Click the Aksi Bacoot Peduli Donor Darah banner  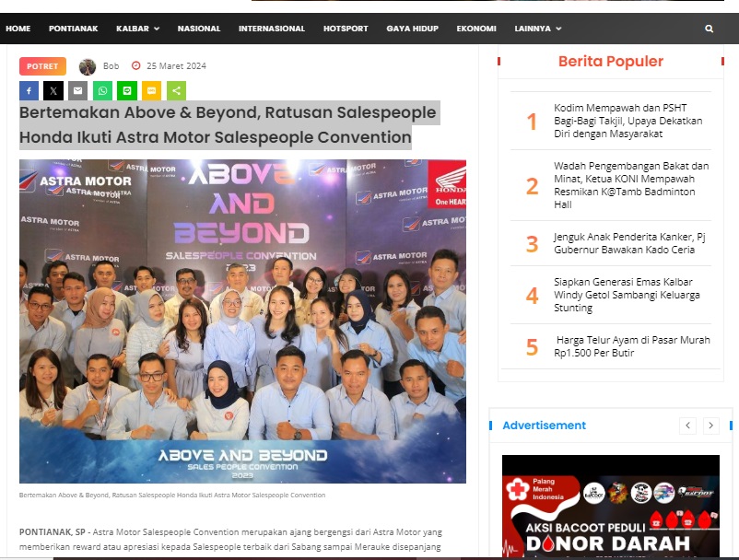pyautogui.click(x=611, y=507)
